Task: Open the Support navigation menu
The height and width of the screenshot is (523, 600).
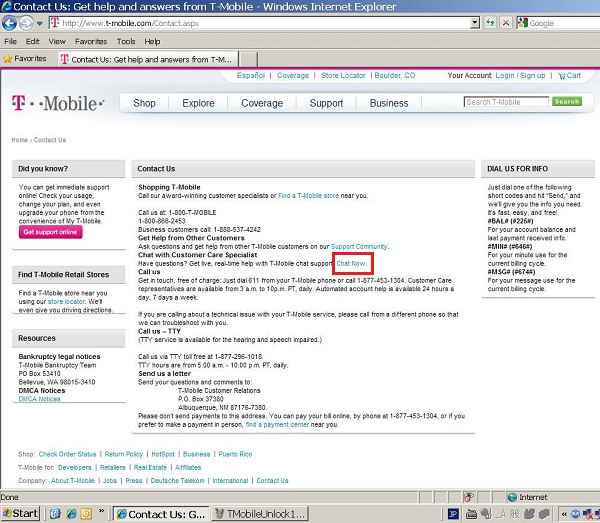Action: pyautogui.click(x=326, y=103)
